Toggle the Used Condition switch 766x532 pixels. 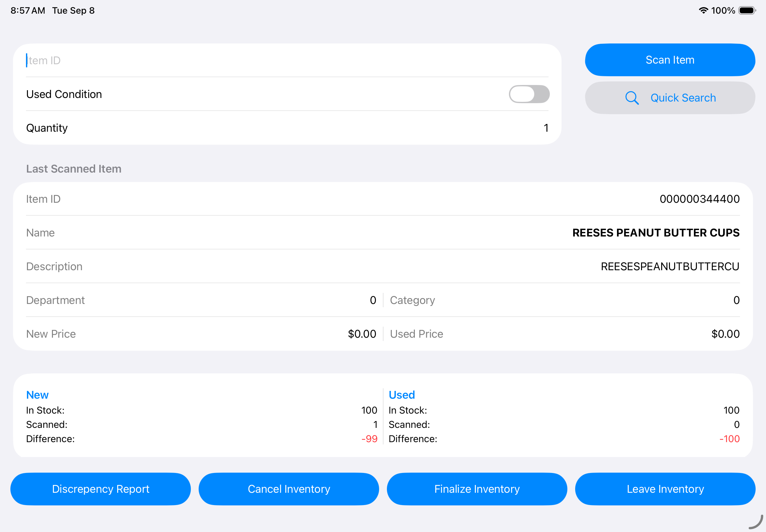click(x=529, y=94)
